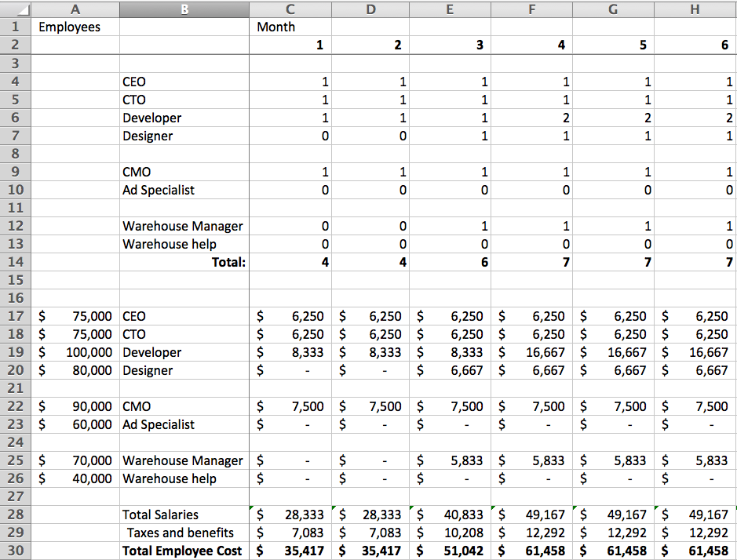
Task: Select column A header
Action: 75,9
